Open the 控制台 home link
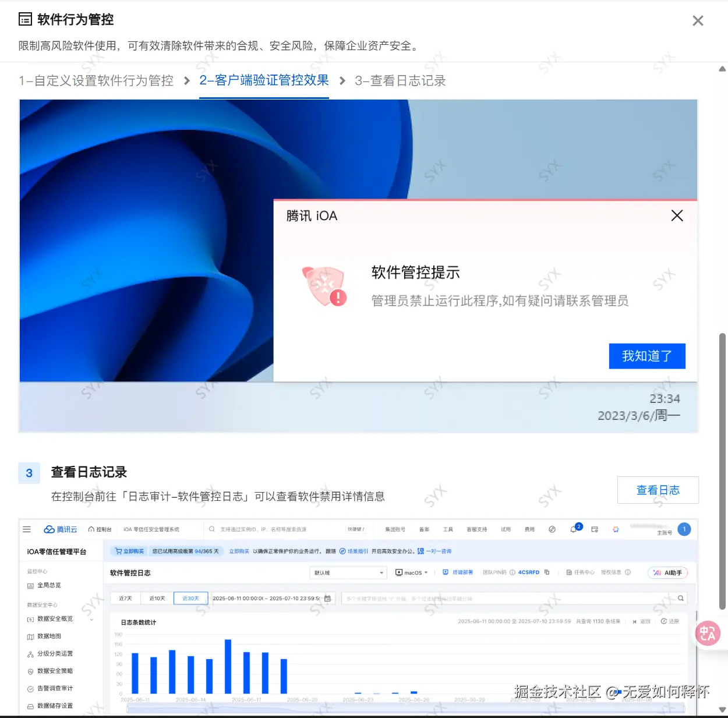Image resolution: width=728 pixels, height=718 pixels. pyautogui.click(x=100, y=529)
